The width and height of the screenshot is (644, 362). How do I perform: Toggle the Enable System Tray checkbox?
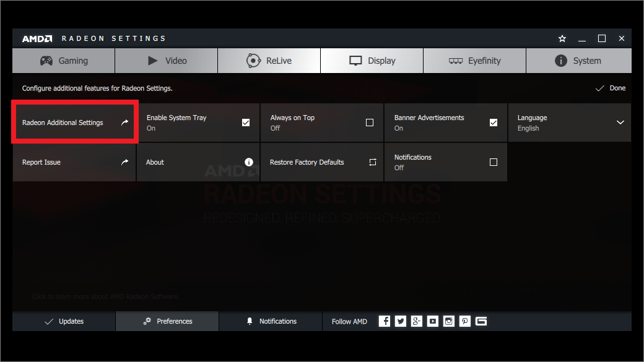coord(246,123)
